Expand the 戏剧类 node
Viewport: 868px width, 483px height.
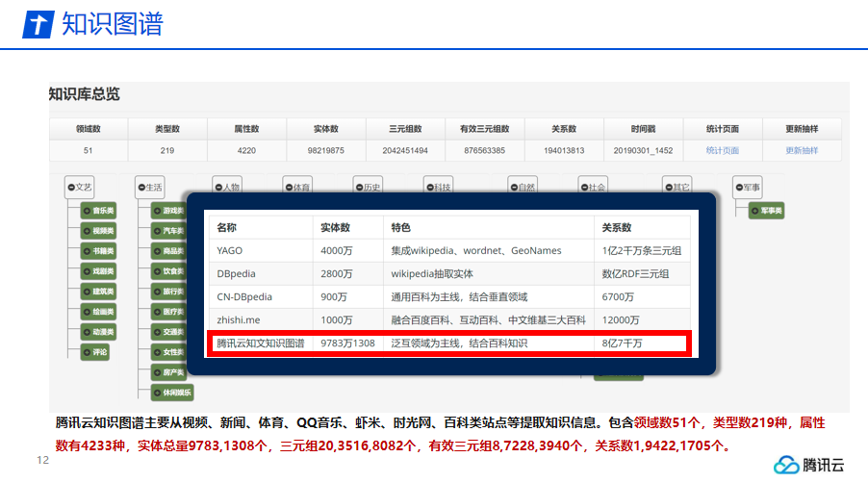87,271
